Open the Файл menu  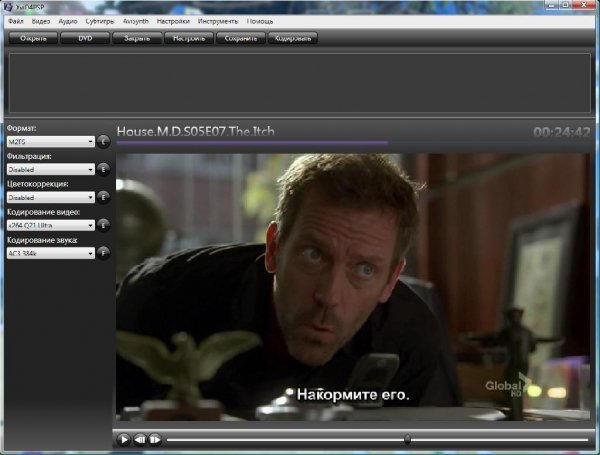(x=16, y=21)
